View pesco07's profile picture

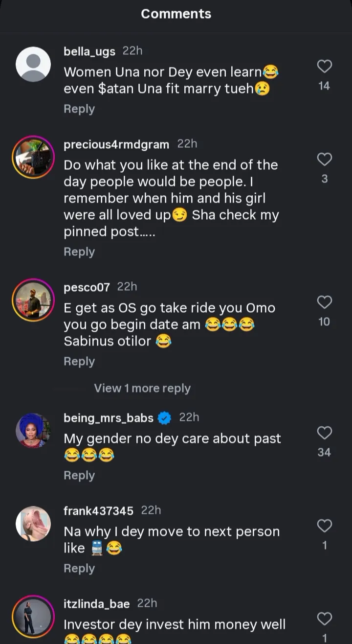(33, 300)
